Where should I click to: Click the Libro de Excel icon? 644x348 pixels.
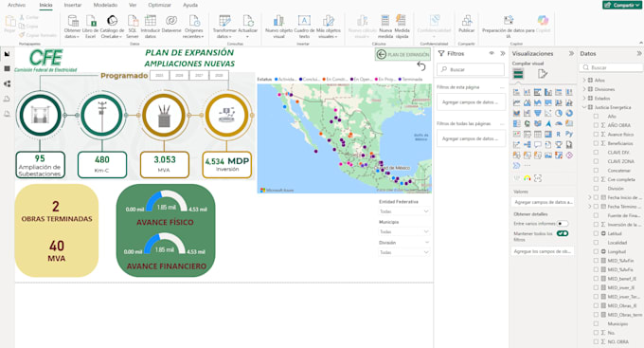[90, 21]
